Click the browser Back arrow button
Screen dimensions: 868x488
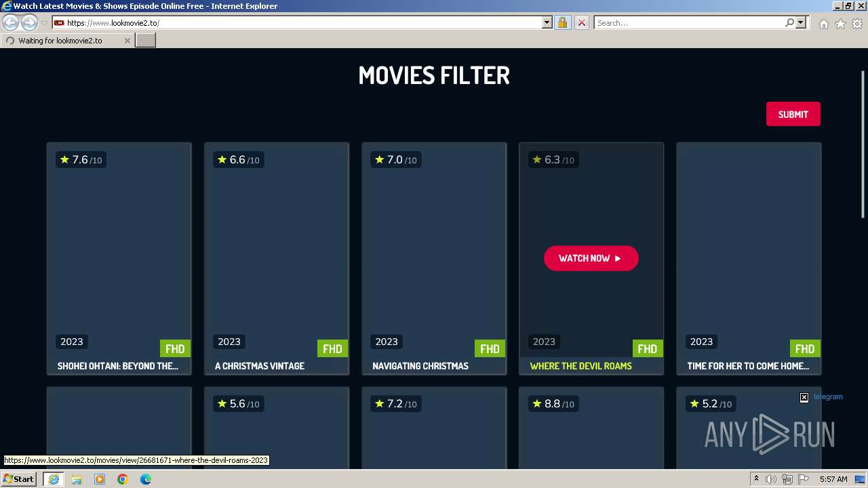(x=11, y=23)
